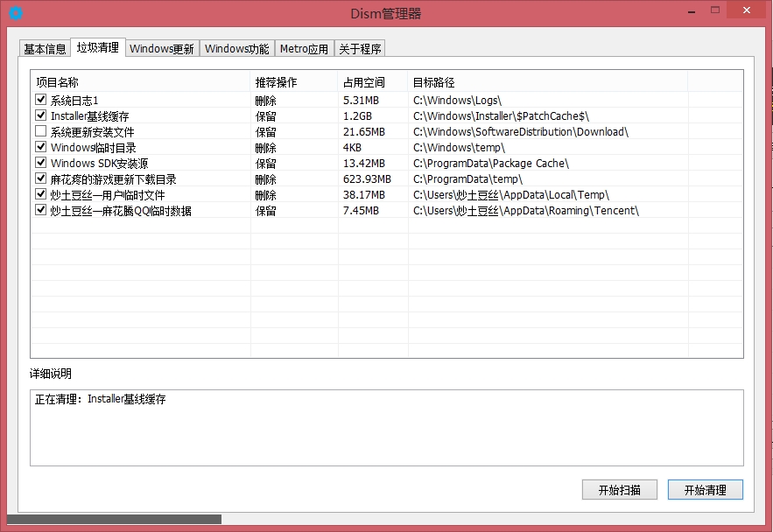Click the Dism app icon in title bar
This screenshot has width=773, height=532.
click(16, 13)
